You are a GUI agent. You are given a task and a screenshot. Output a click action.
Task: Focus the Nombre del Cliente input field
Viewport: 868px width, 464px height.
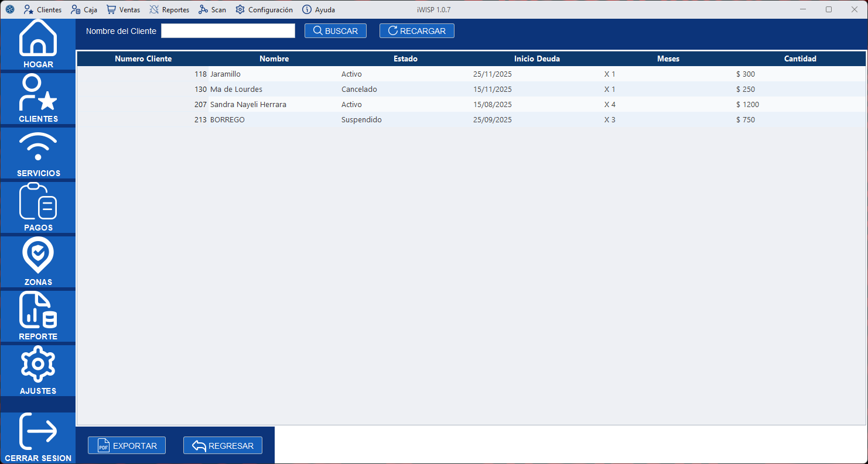pos(228,31)
